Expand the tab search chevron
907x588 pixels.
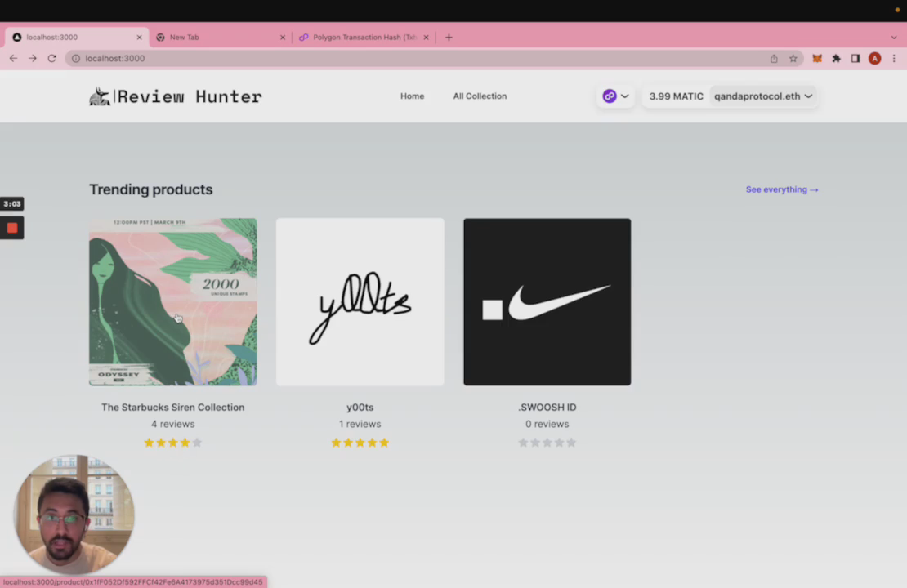pyautogui.click(x=894, y=37)
